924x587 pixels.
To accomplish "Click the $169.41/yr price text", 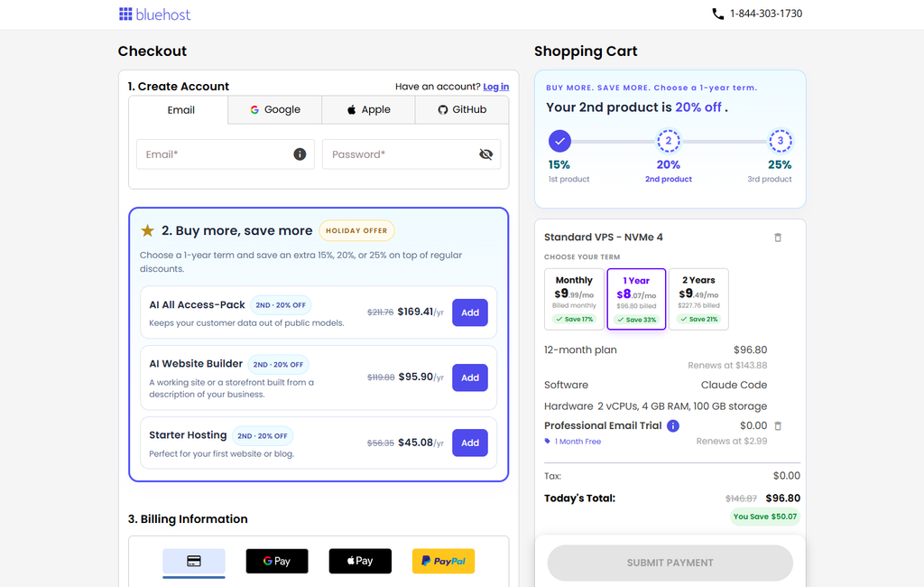I will 420,312.
